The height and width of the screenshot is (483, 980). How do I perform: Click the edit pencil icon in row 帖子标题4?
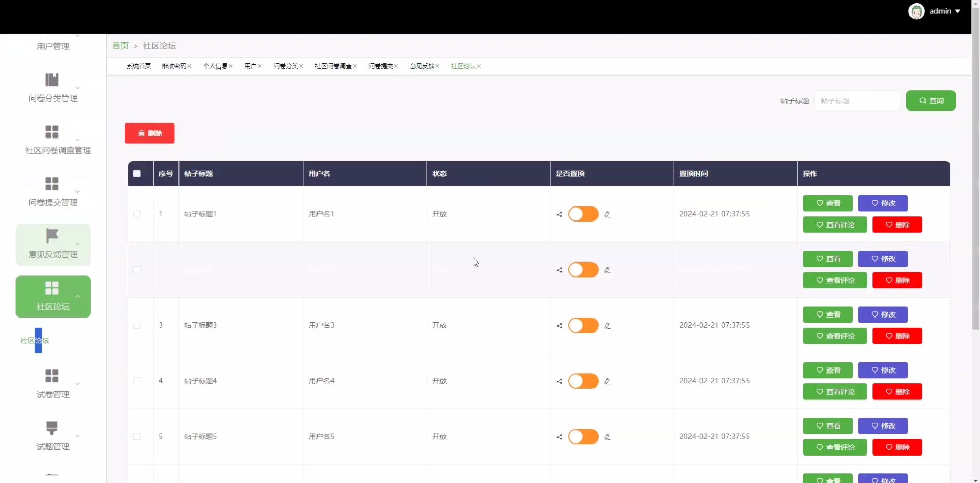pyautogui.click(x=608, y=381)
